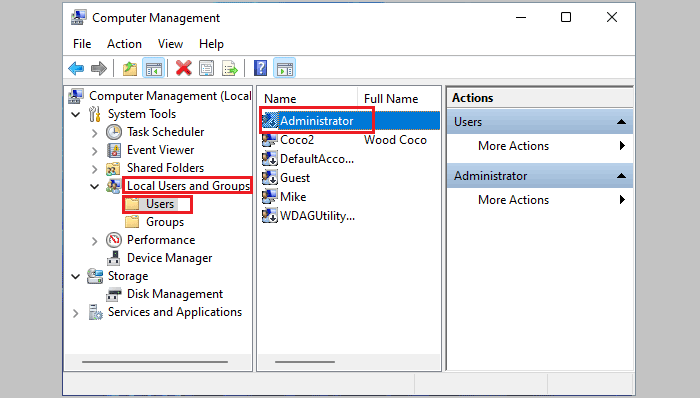Click the Forward arrow toolbar icon

pos(99,68)
